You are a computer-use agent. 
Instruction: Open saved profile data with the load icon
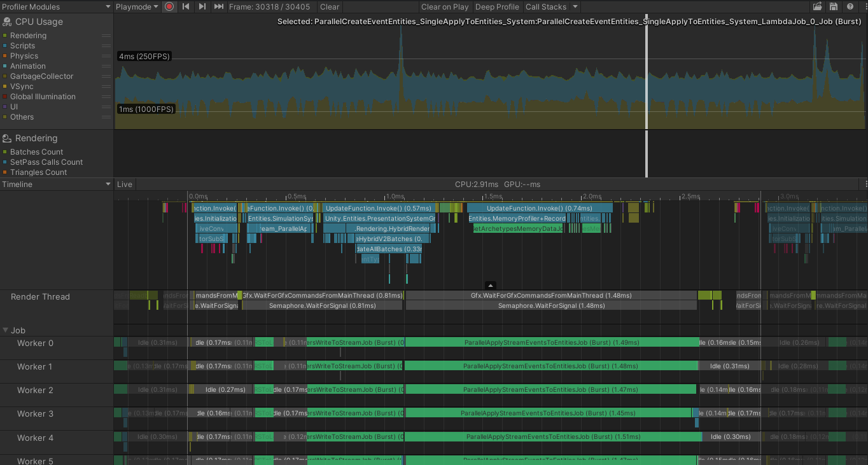[x=818, y=6]
